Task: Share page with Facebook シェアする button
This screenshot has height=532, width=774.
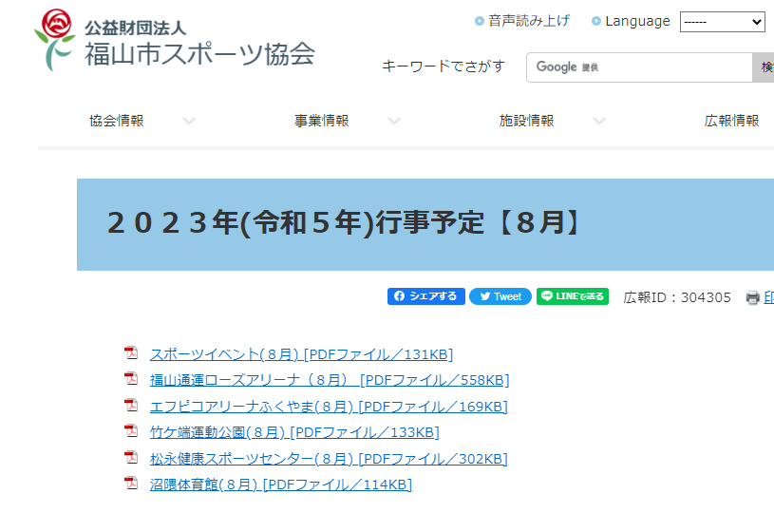Action: (x=425, y=296)
